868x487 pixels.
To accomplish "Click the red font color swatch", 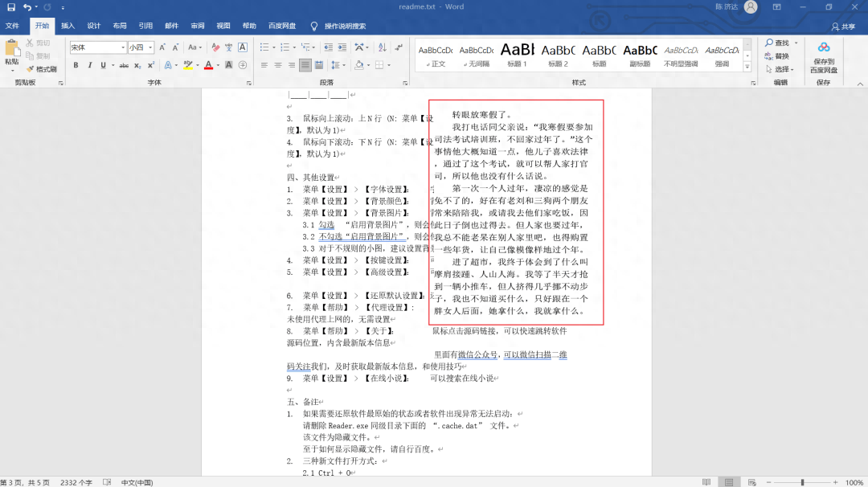I will point(207,66).
